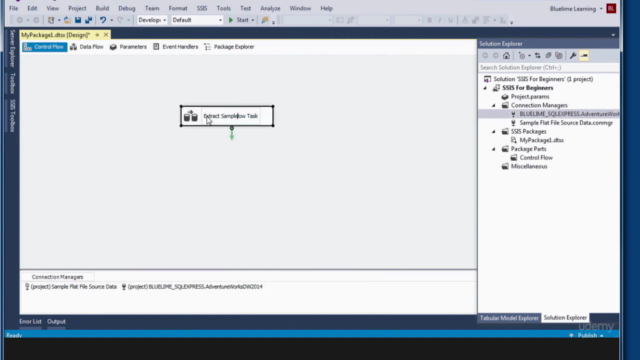Click the Navigate Backward toolbar icon
This screenshot has height=360, width=640.
pyautogui.click(x=20, y=20)
